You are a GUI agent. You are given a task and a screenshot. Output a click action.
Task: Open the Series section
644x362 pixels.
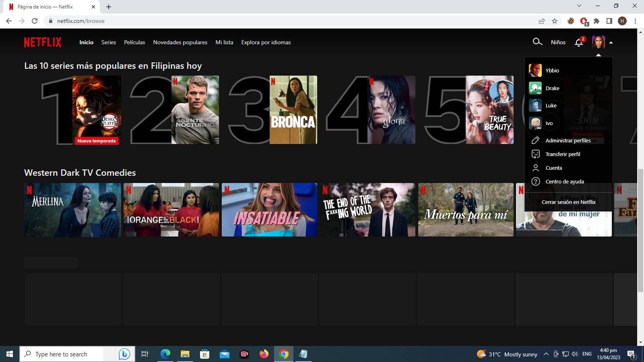(109, 42)
